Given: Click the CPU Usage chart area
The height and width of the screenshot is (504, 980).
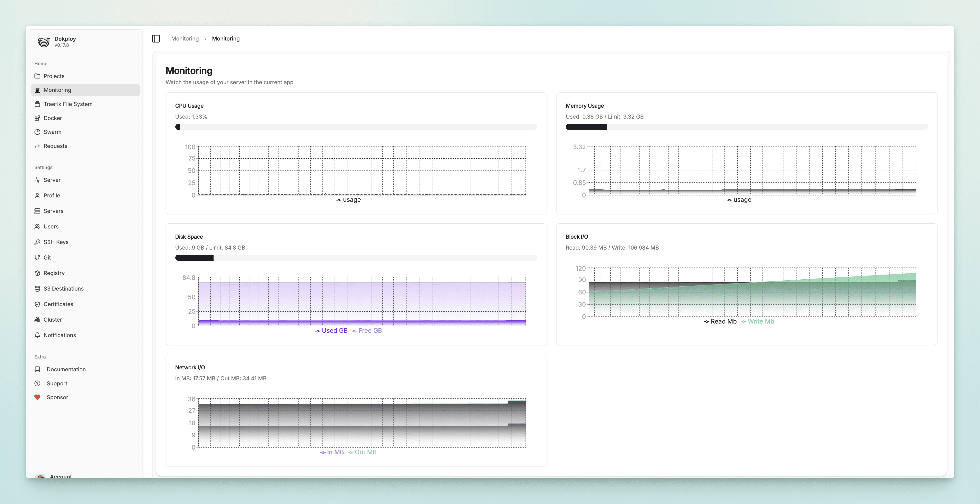Looking at the screenshot, I should [362, 171].
